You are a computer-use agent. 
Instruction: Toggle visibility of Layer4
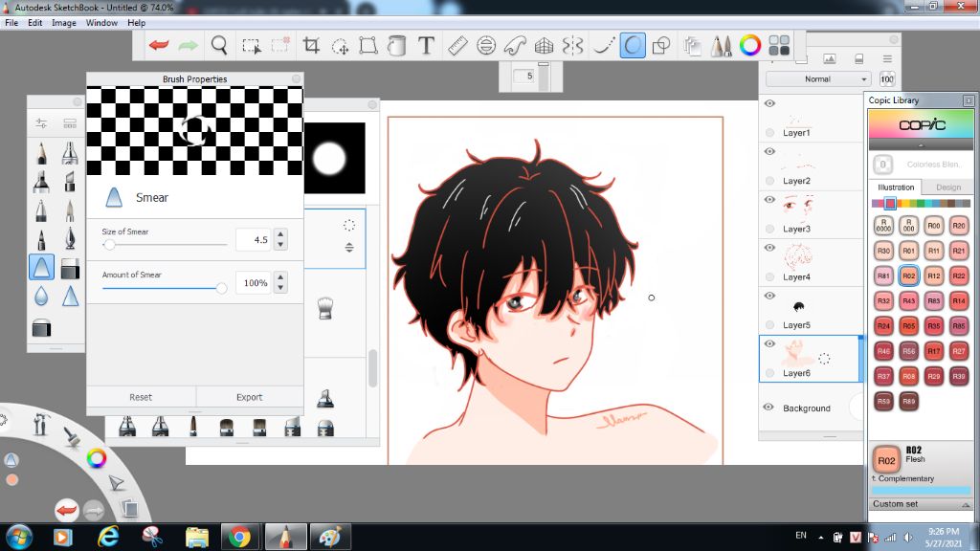[770, 248]
